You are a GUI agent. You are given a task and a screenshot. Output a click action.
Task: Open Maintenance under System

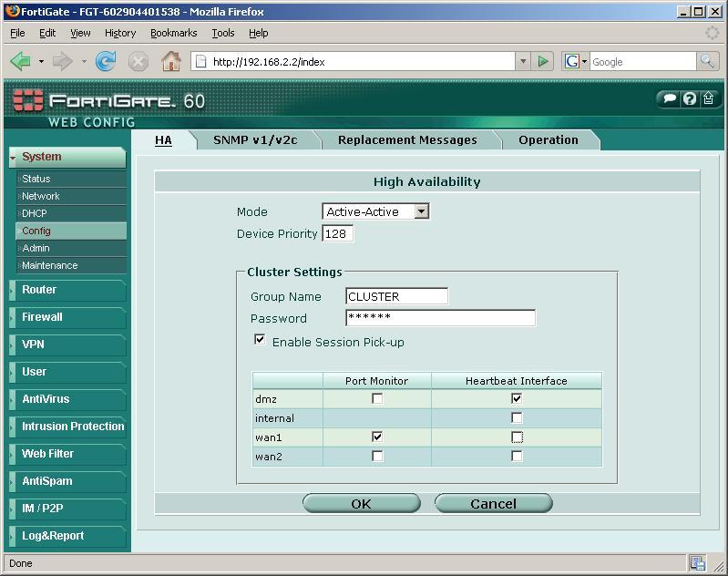tap(71, 266)
